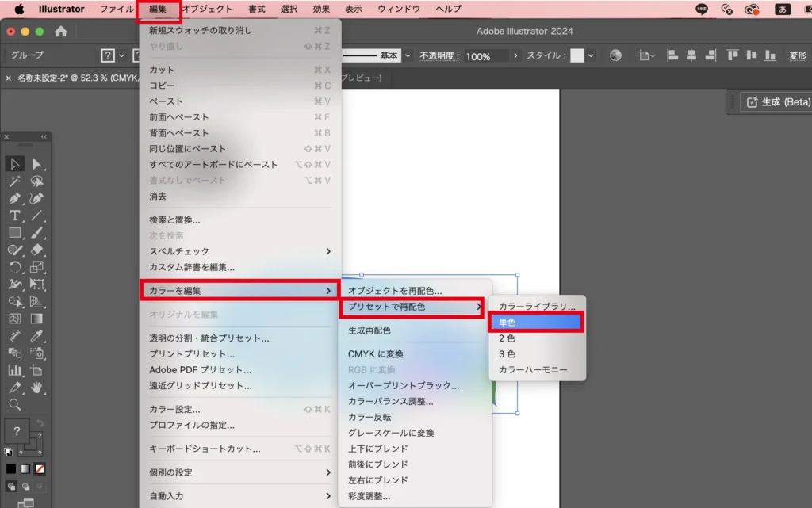This screenshot has width=812, height=508.
Task: Click the 変形 transform link
Action: [x=797, y=55]
